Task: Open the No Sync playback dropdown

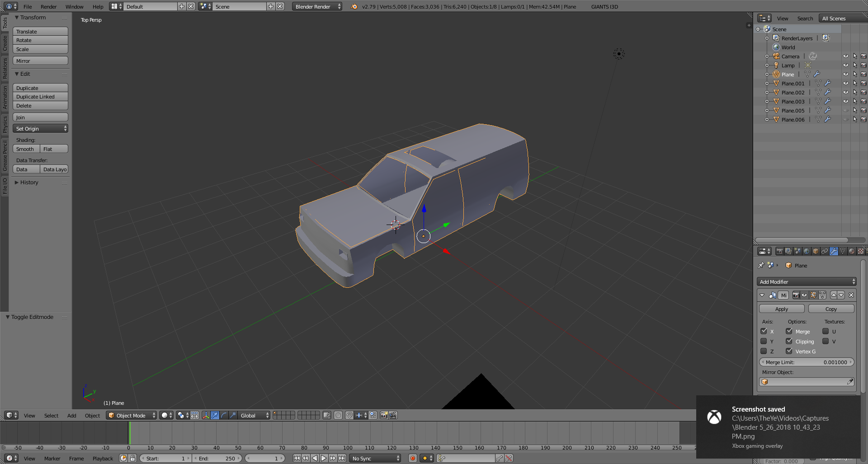Action: click(375, 458)
